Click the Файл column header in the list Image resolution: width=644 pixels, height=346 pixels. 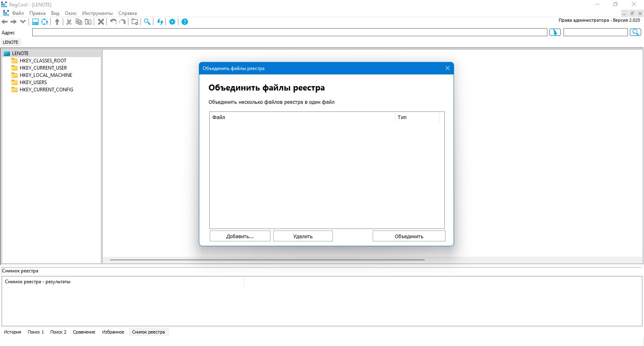click(302, 117)
